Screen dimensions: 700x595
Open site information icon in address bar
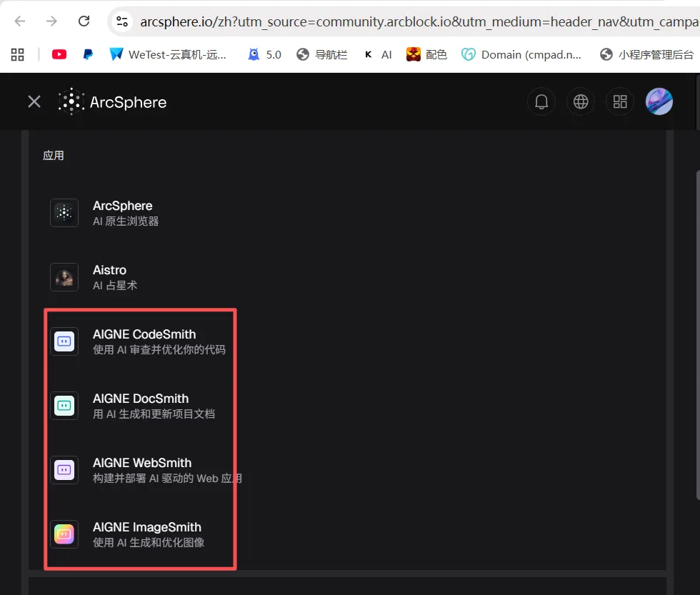coord(122,21)
